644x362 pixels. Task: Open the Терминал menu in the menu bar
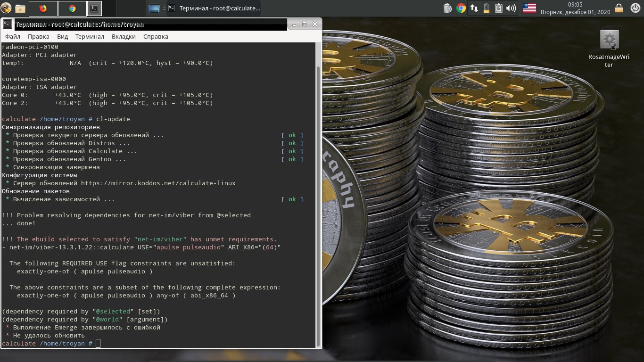click(90, 36)
